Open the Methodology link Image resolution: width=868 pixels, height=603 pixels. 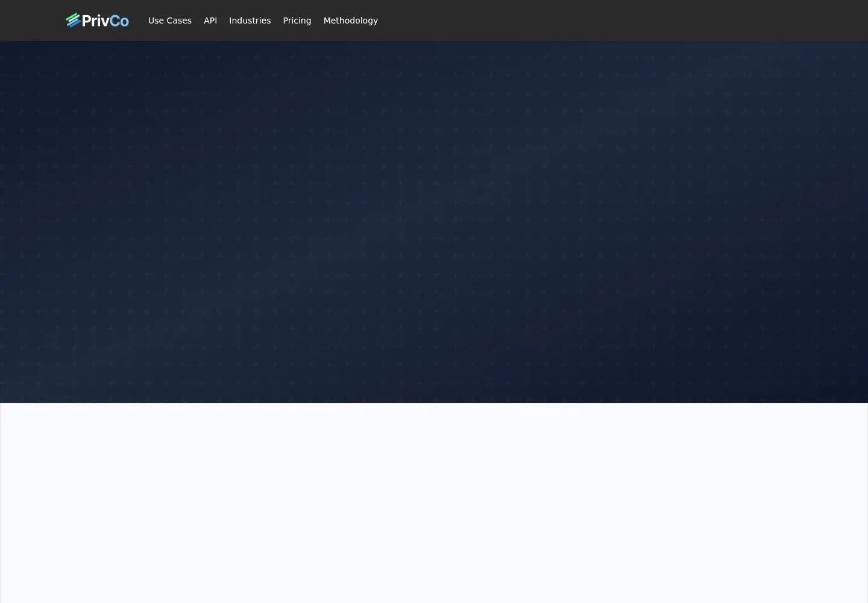[351, 21]
